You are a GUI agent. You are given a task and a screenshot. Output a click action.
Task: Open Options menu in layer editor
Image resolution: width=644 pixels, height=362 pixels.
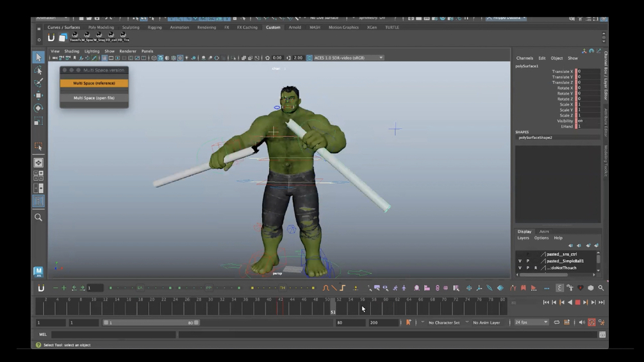coord(541,238)
